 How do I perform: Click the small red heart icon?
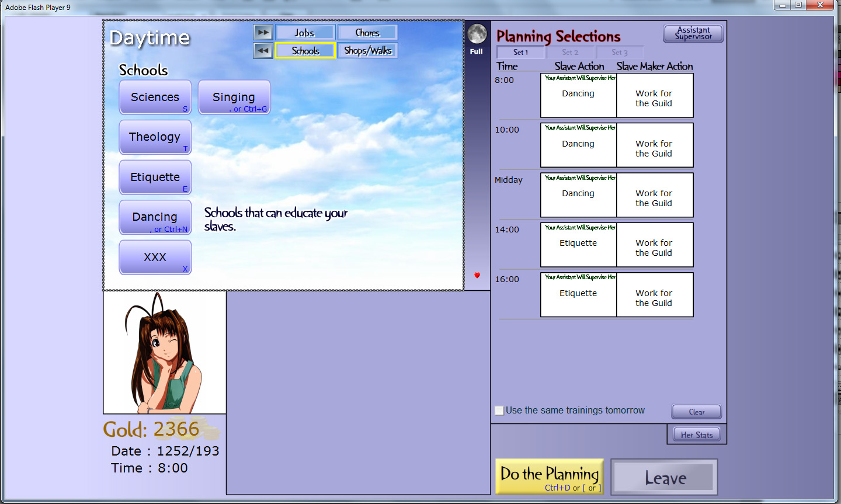[477, 275]
